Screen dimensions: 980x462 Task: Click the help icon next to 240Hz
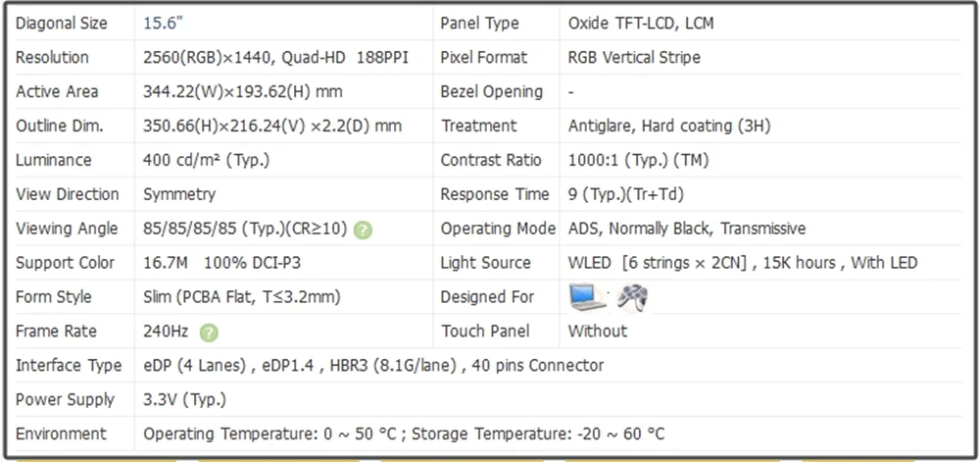click(209, 333)
